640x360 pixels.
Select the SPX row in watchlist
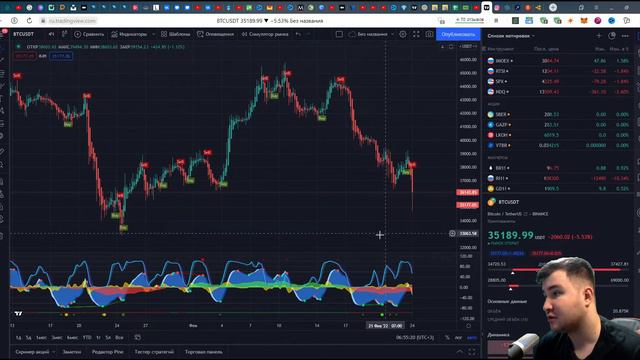click(558, 82)
